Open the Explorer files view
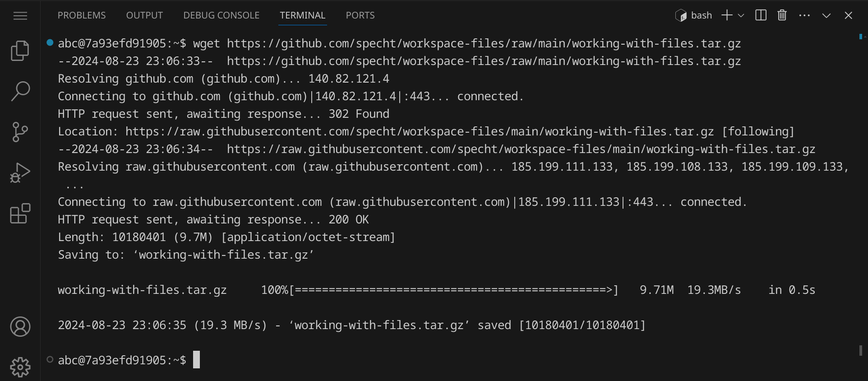 (x=20, y=51)
